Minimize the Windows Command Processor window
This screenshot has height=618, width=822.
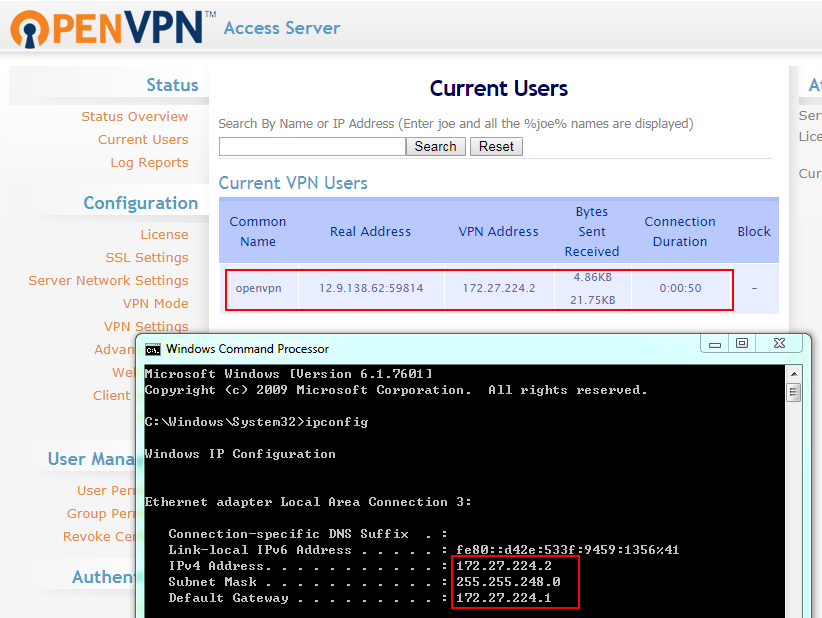[x=715, y=344]
